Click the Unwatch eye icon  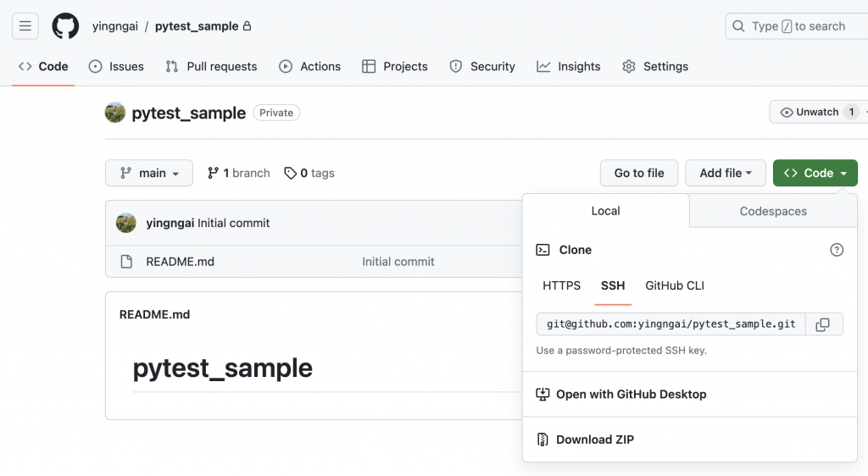pos(786,113)
